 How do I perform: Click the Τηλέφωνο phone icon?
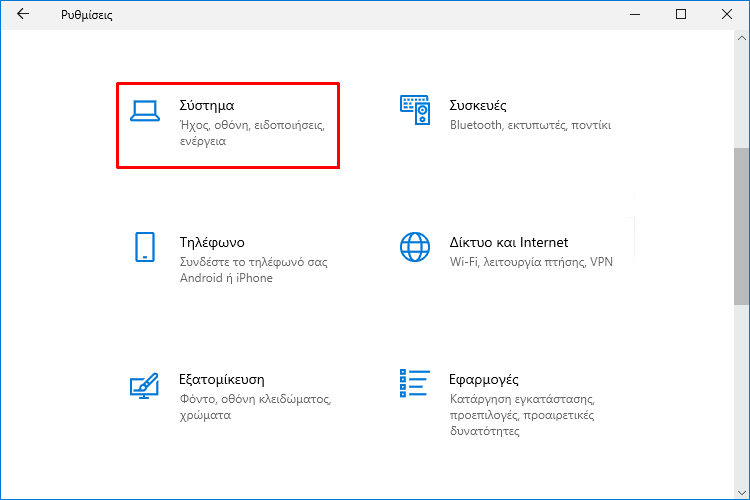tap(145, 247)
